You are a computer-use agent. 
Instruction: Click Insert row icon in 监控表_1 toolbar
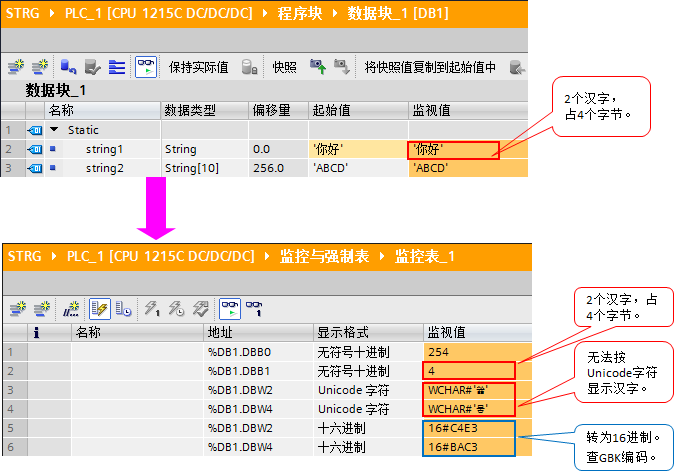[x=18, y=309]
